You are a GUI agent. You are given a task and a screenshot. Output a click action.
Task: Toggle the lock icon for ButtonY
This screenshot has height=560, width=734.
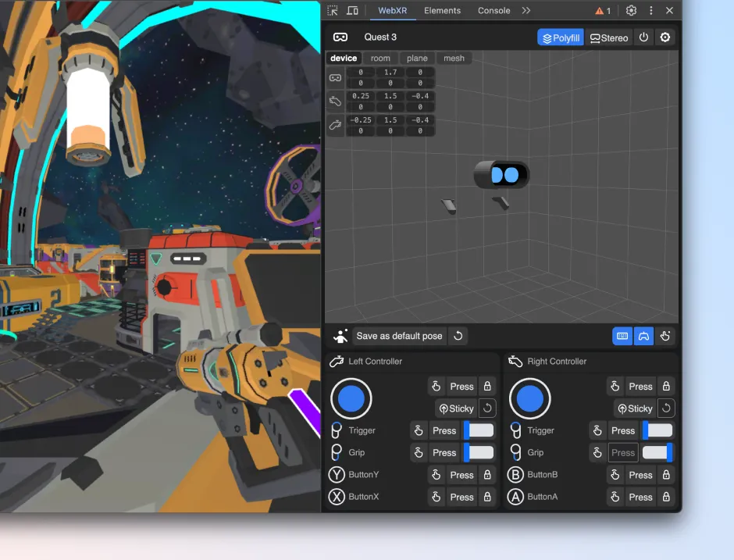487,475
